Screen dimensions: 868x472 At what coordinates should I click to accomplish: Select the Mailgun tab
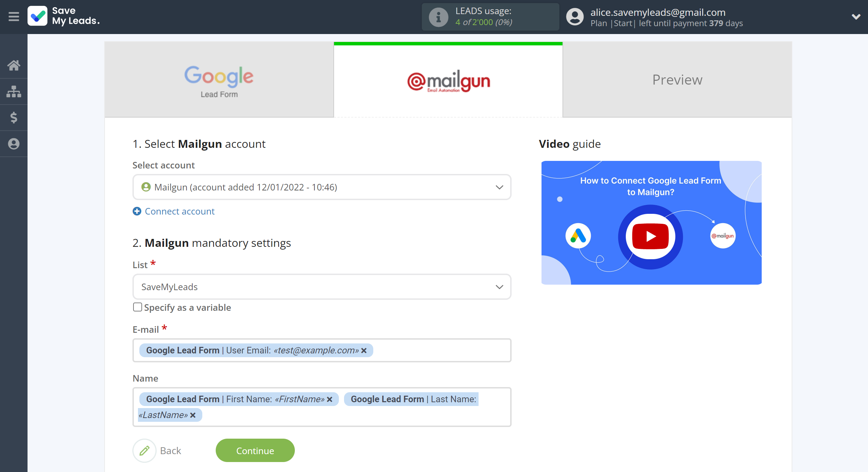pyautogui.click(x=448, y=80)
